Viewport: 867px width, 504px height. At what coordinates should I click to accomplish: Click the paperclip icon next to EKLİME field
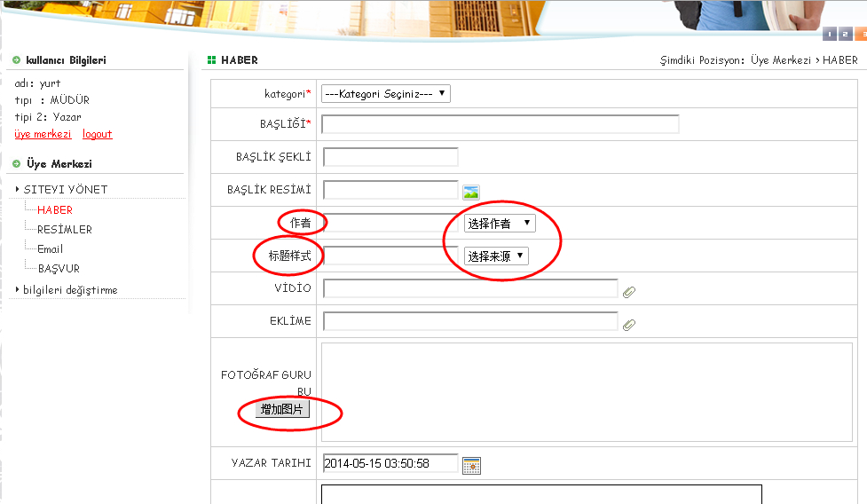[629, 325]
